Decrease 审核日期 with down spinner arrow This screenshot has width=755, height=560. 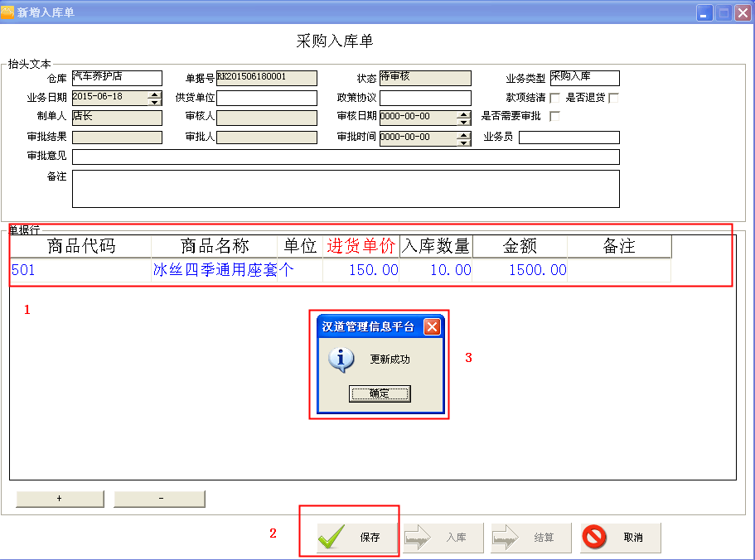[x=463, y=122]
